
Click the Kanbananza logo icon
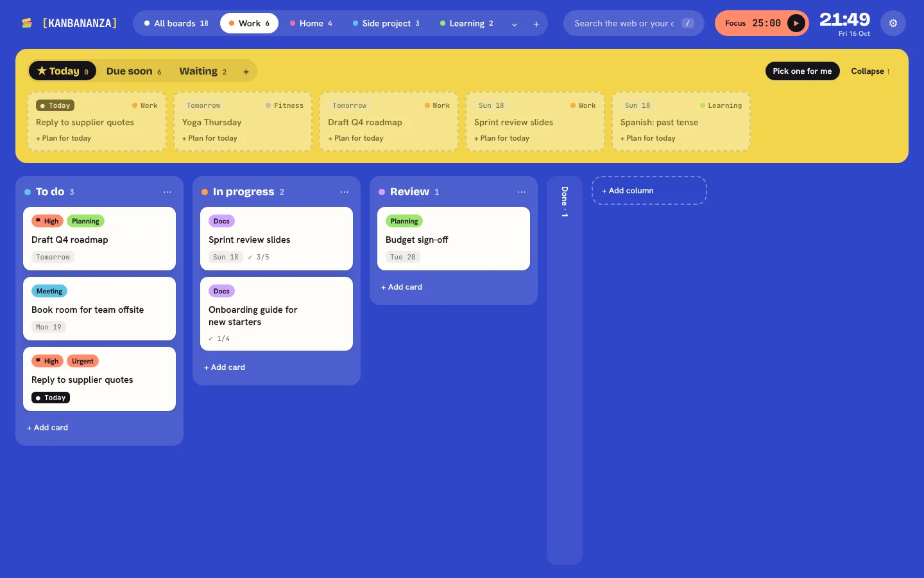tap(26, 23)
